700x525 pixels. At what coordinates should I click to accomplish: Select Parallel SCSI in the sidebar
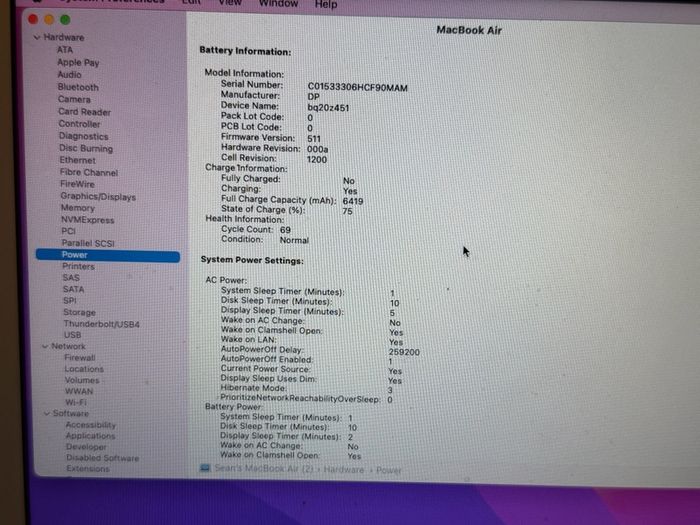click(x=88, y=243)
